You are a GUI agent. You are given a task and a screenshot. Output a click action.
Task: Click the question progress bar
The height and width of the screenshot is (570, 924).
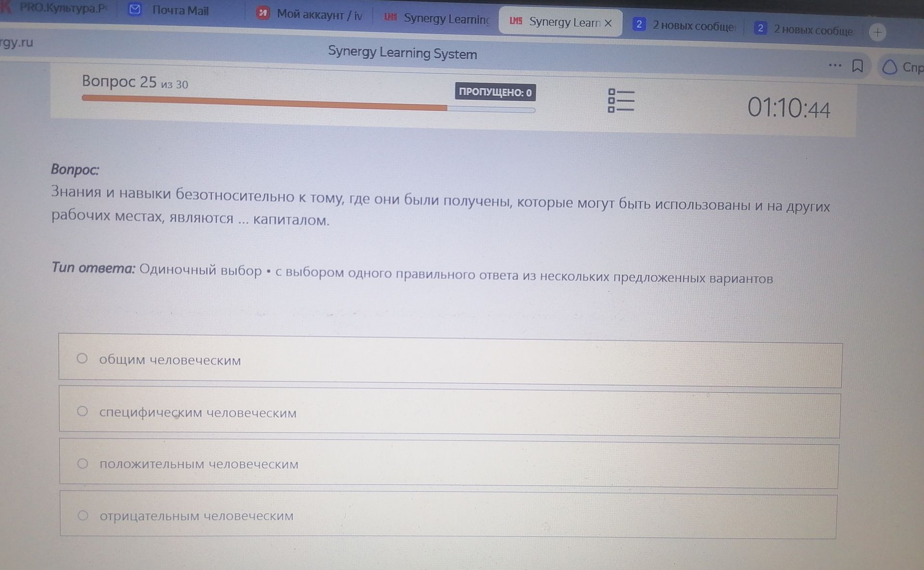coord(308,104)
